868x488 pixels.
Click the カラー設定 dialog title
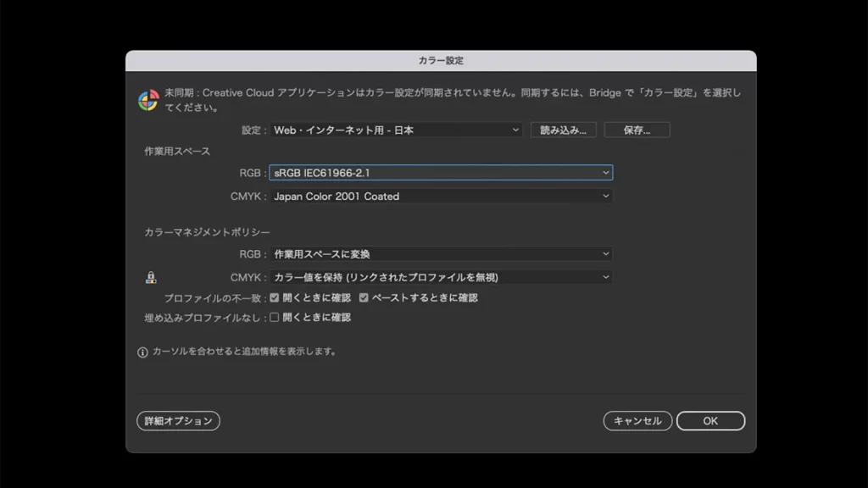[x=441, y=61]
